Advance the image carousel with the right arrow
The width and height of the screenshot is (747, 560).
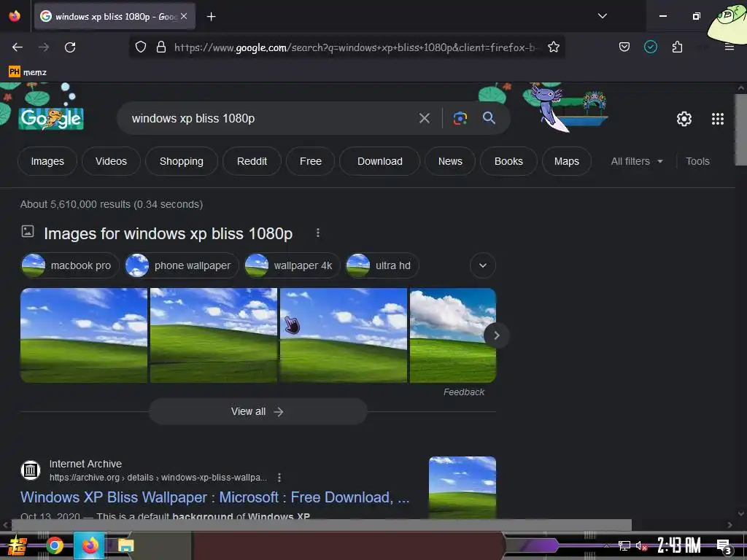point(496,335)
